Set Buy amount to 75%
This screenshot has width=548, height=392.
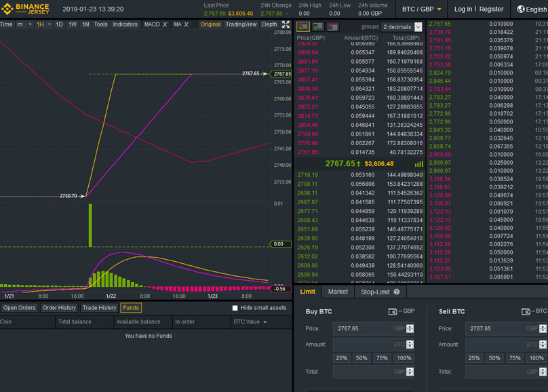[382, 358]
